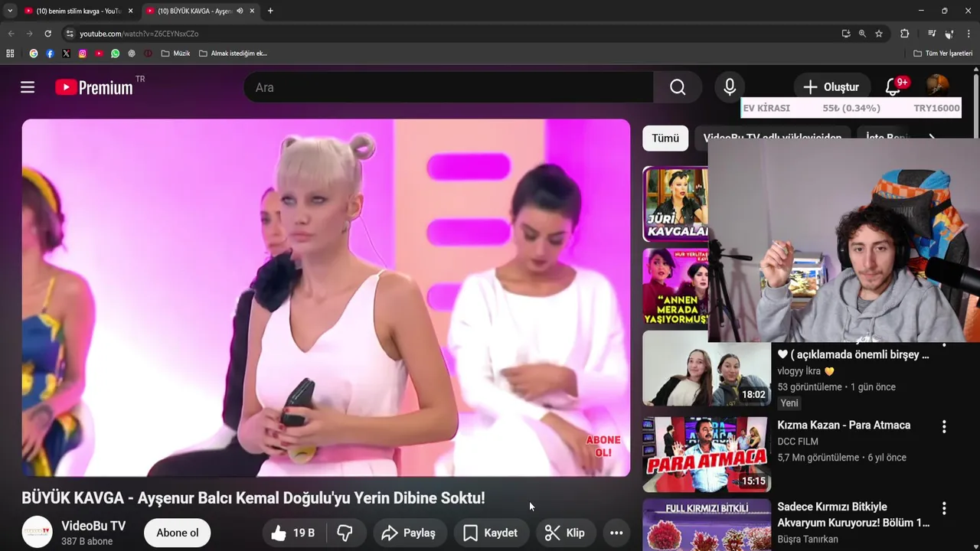Open Tüm Yer İşaretleri folder
Screen dimensions: 980x551
pyautogui.click(x=942, y=54)
